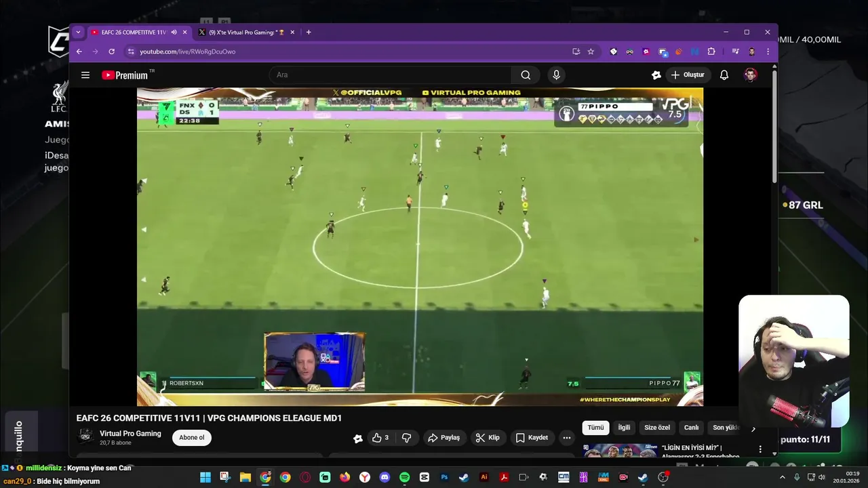
Task: Open YouTube notifications bell
Action: click(724, 75)
